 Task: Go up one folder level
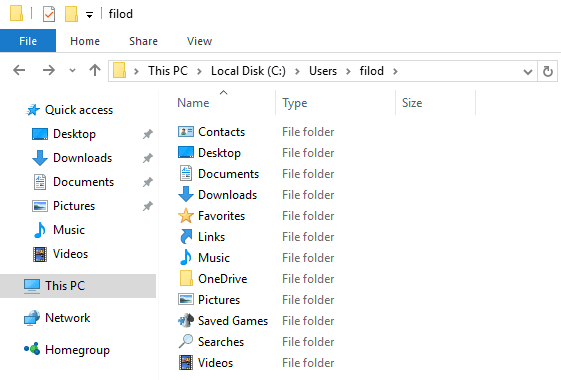click(95, 70)
